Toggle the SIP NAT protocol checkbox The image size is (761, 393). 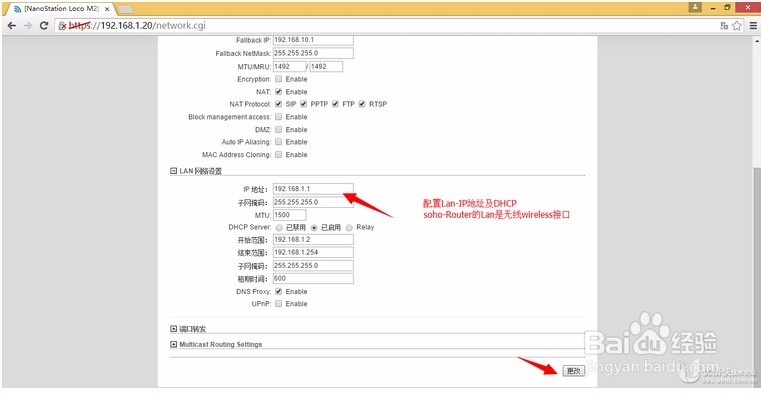[279, 104]
